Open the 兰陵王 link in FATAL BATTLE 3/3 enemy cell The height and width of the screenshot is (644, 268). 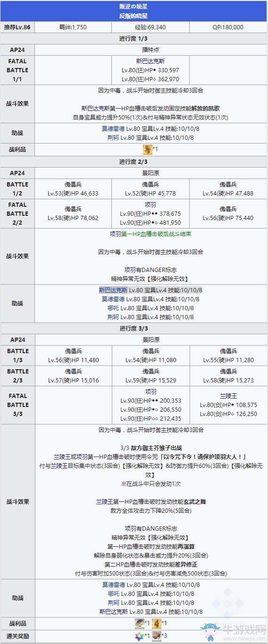click(x=228, y=396)
